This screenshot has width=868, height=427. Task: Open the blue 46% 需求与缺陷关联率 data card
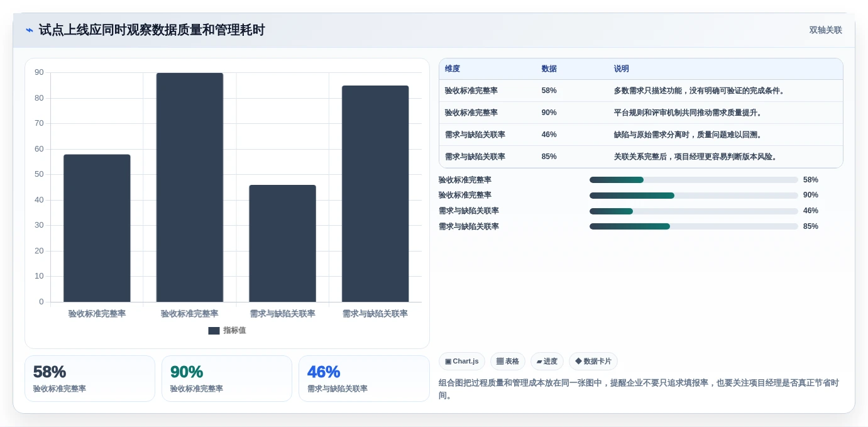[x=364, y=379]
